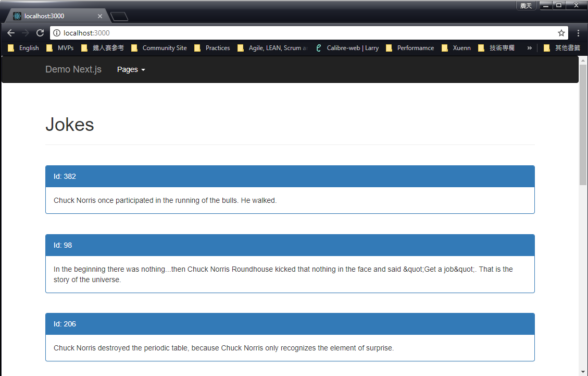Screen dimensions: 588x376
Task: Open the MVPs bookmarks folder
Action: [60, 48]
